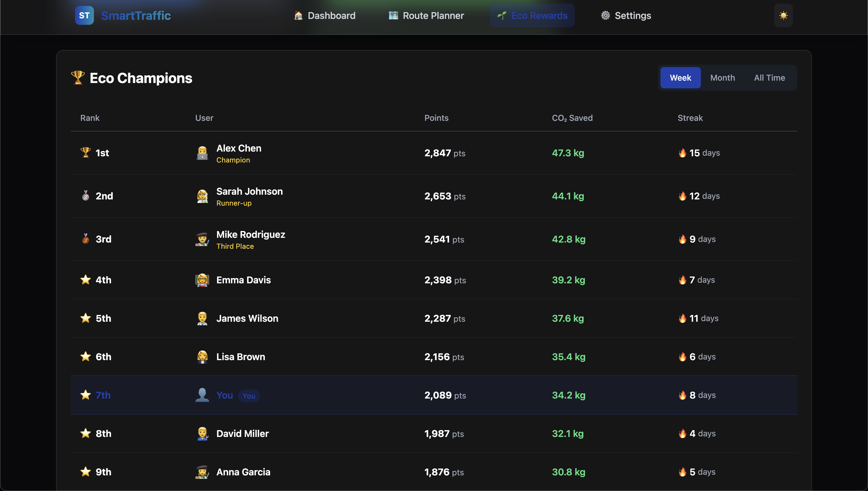
Task: Click Alex Chen's avatar icon
Action: [x=202, y=153]
